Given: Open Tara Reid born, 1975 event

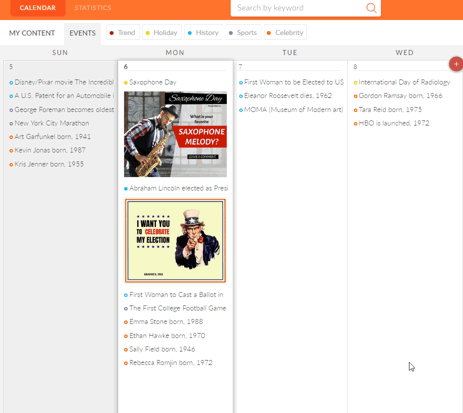Looking at the screenshot, I should 388,110.
